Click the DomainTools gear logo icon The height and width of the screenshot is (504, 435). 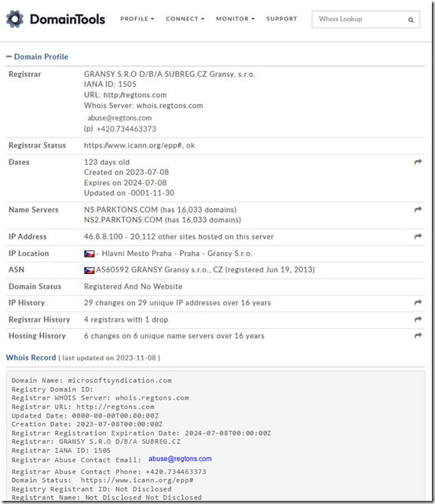[15, 19]
